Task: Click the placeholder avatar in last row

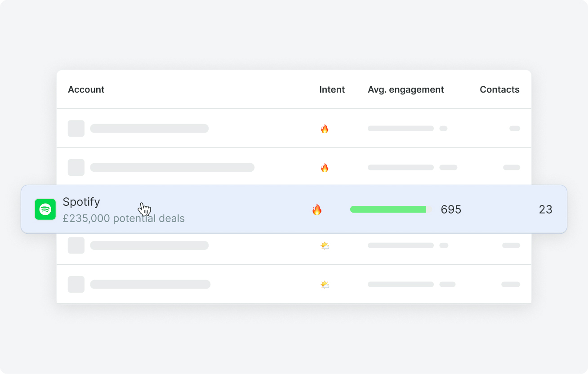Action: coord(76,285)
